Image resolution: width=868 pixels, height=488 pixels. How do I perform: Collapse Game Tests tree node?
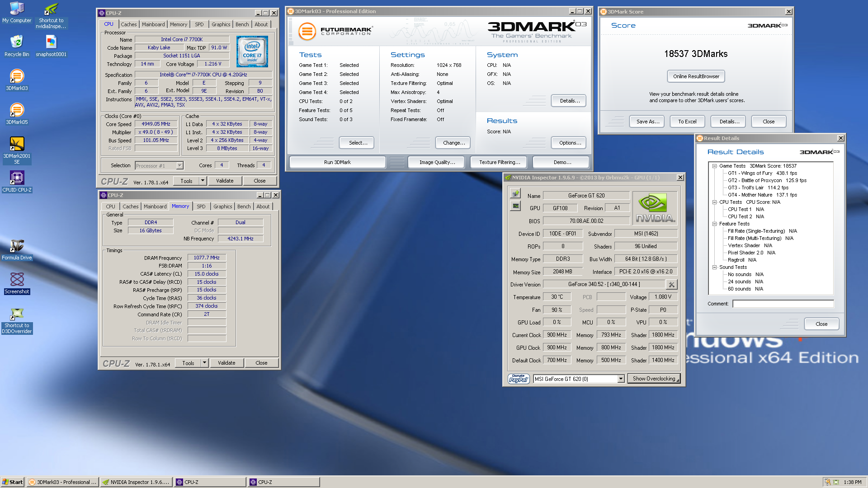(714, 166)
